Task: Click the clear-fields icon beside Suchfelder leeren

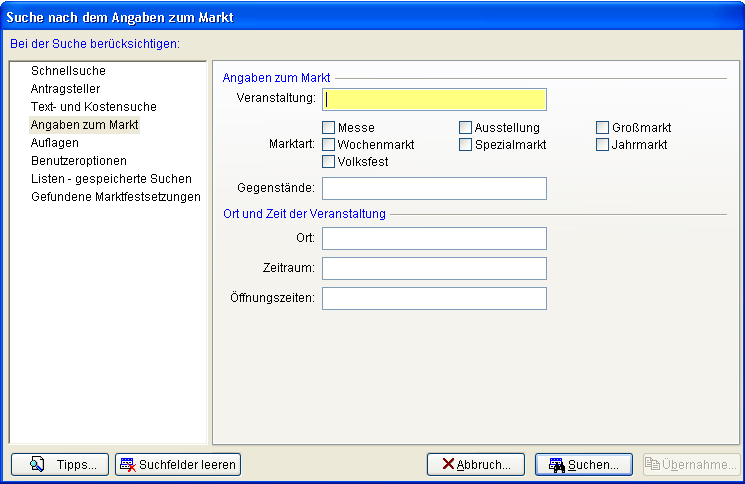Action: (x=127, y=464)
